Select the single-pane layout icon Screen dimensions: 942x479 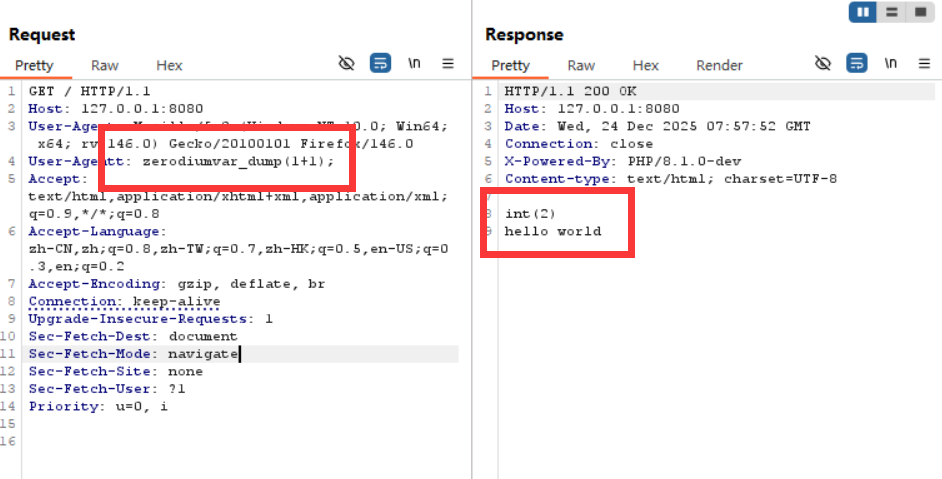(x=920, y=12)
